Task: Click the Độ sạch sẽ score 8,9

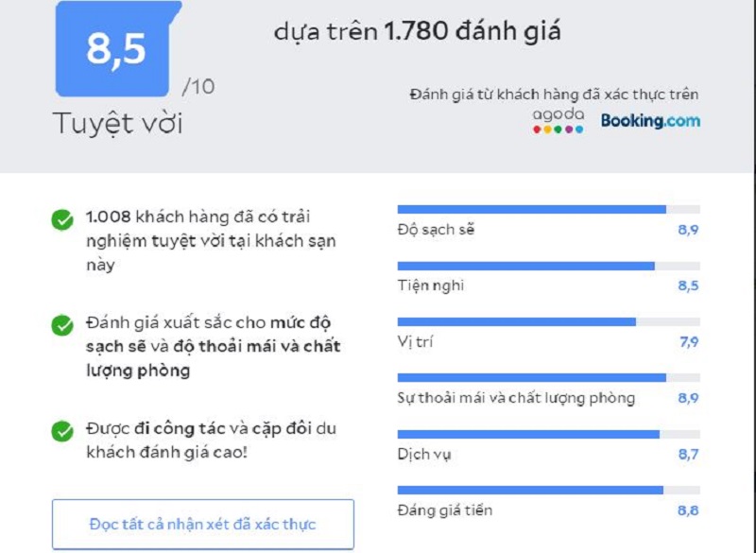Action: 688,230
